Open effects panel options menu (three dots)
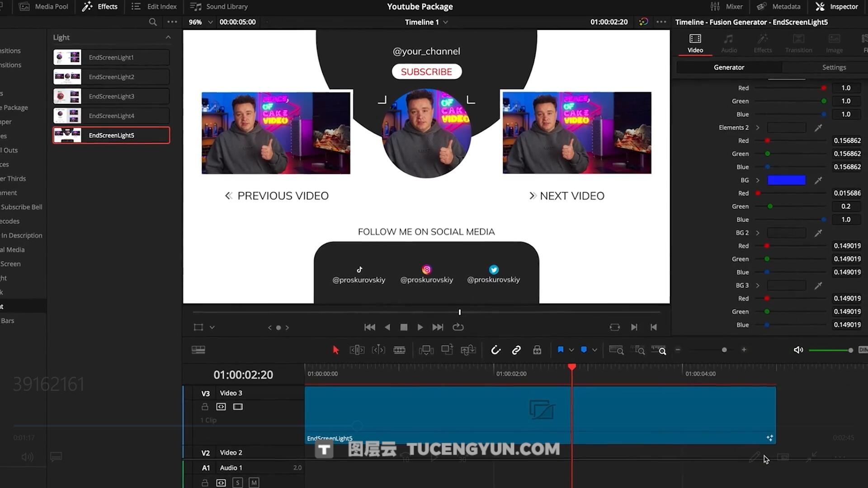Viewport: 868px width, 488px height. point(172,22)
